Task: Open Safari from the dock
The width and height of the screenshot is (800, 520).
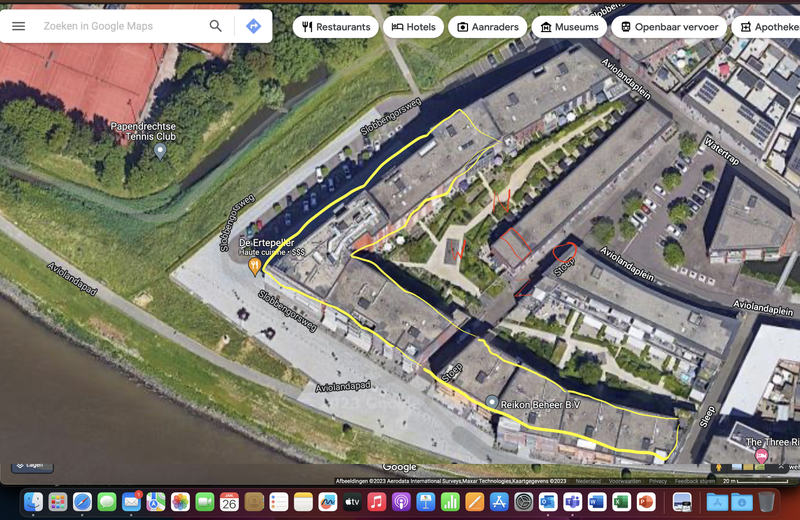Action: coord(82,502)
